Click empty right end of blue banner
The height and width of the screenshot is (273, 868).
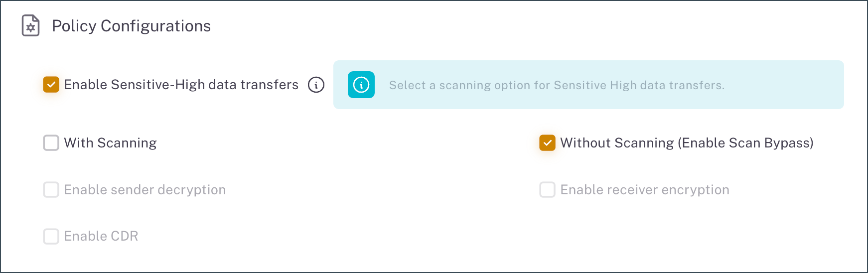click(797, 85)
